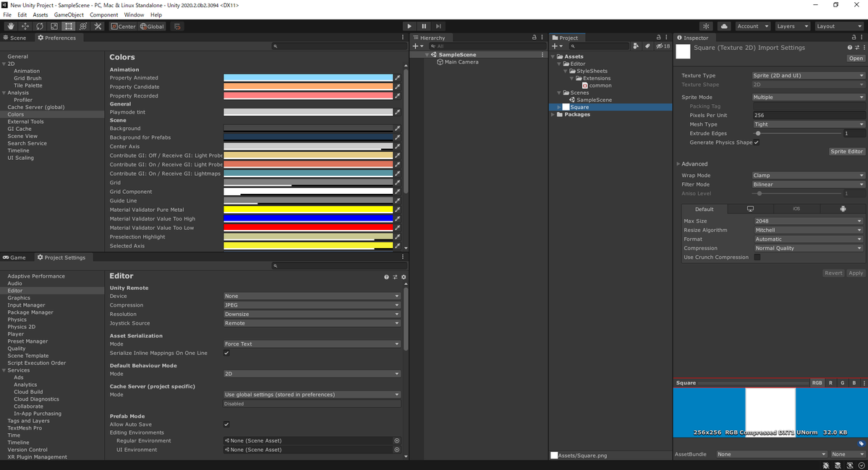Screen dimensions: 868x470
Task: Open the Texture Type dropdown
Action: pos(809,75)
